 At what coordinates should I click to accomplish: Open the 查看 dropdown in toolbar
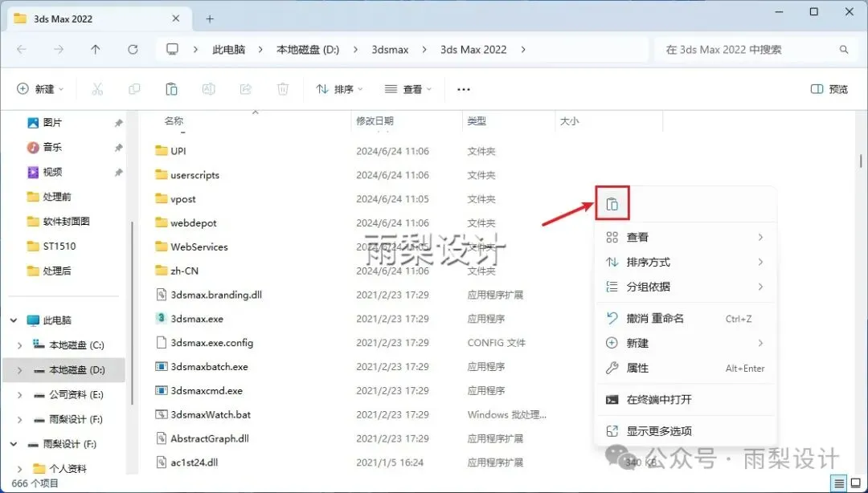point(408,89)
